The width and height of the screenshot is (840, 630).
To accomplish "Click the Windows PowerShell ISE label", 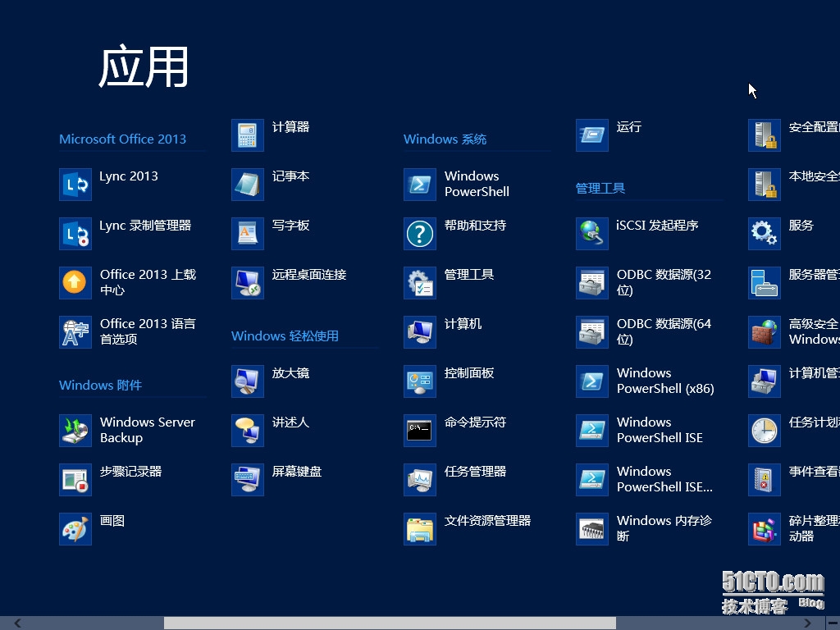I will (x=660, y=430).
